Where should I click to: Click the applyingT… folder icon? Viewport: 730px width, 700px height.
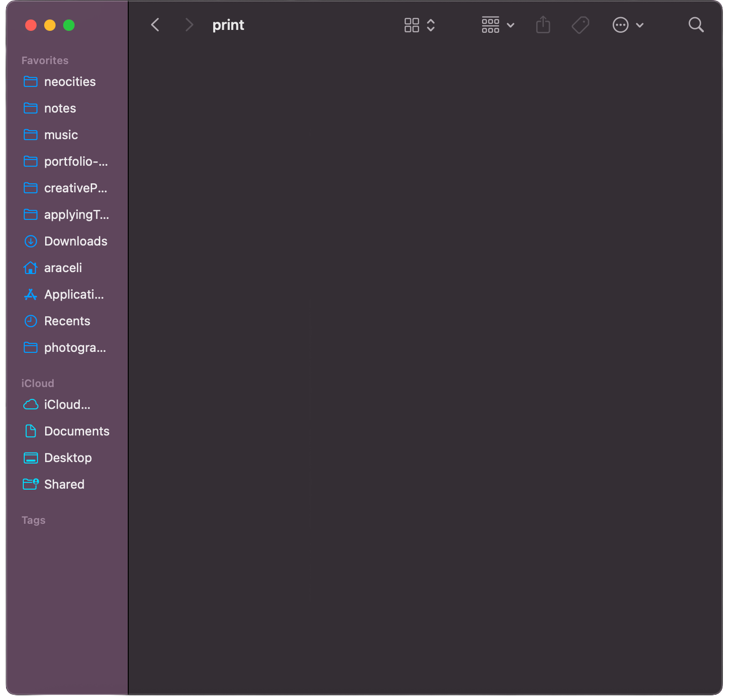point(31,215)
